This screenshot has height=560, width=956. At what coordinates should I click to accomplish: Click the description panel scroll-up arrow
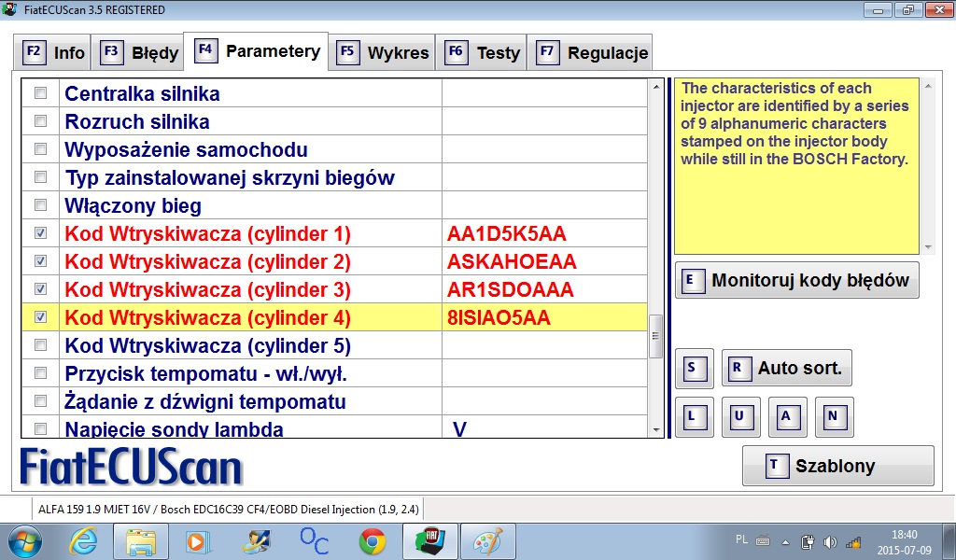point(929,87)
